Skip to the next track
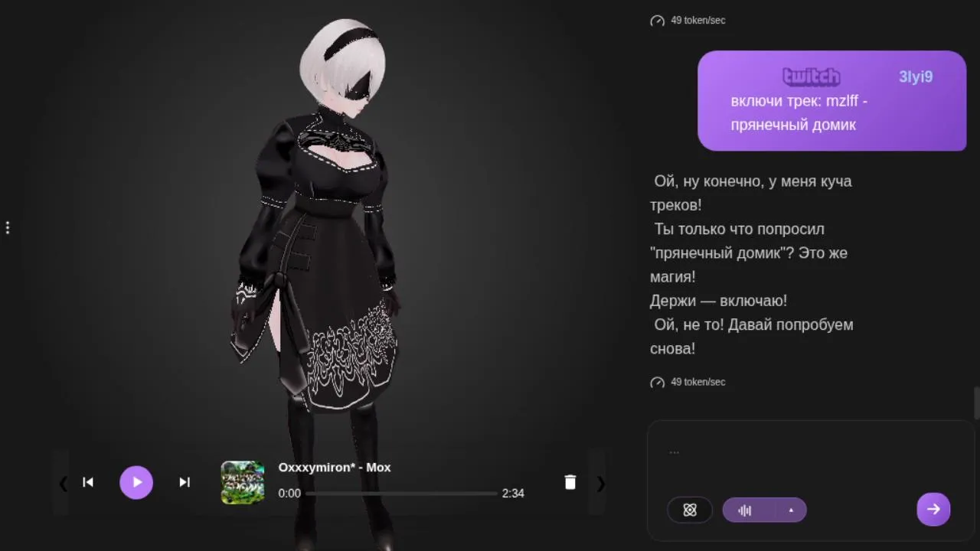This screenshot has width=980, height=551. tap(185, 482)
